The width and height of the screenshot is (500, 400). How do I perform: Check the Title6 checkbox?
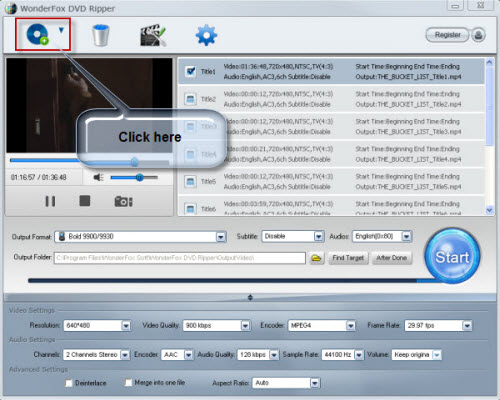click(190, 209)
